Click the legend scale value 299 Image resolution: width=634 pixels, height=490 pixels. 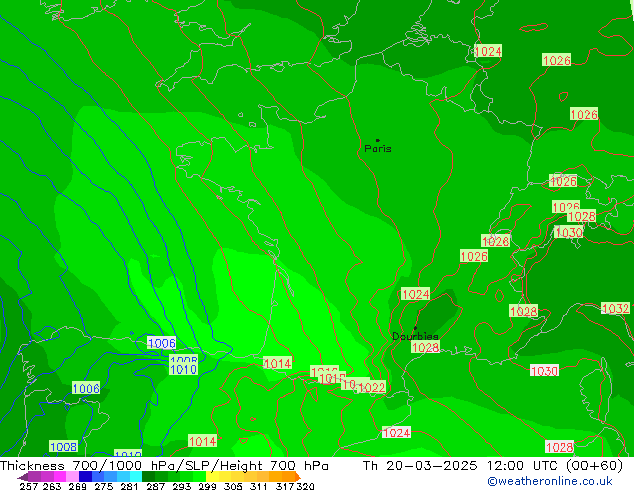pos(207,486)
